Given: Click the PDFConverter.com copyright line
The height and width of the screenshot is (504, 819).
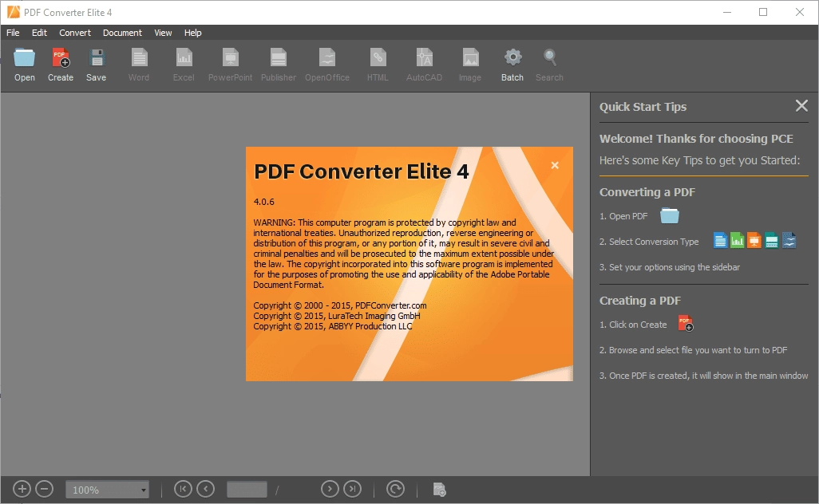Looking at the screenshot, I should click(340, 305).
